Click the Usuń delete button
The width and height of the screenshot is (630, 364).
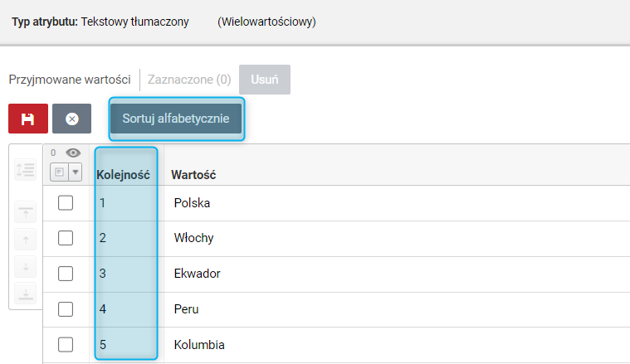point(265,80)
